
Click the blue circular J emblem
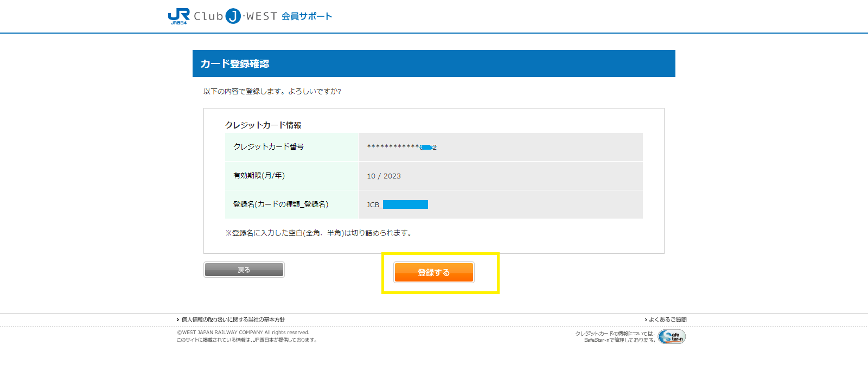(233, 16)
